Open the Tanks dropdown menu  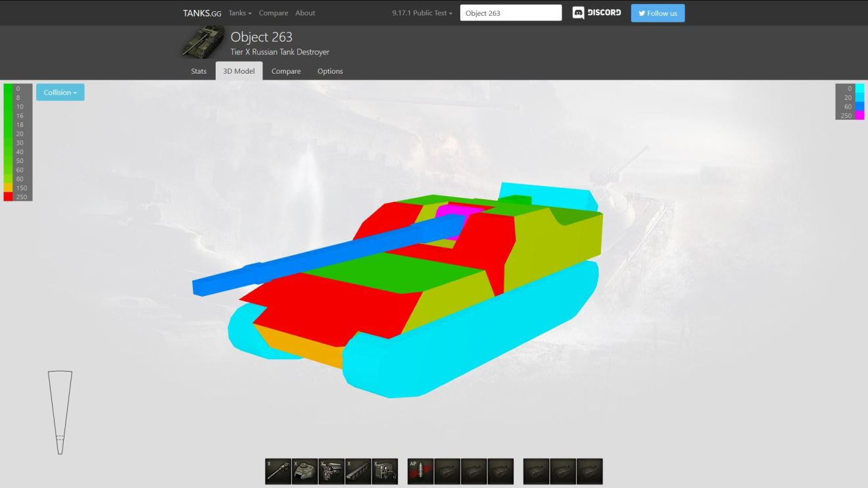240,13
